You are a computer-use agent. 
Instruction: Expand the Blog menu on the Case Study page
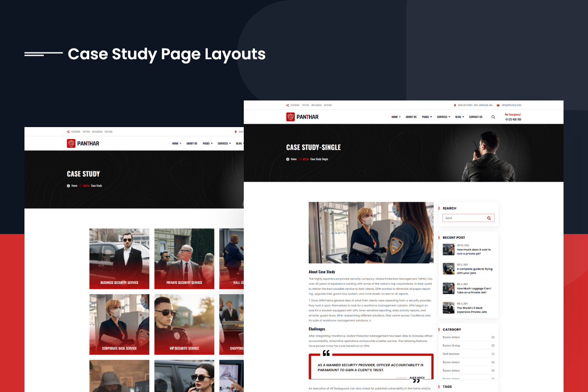pos(239,143)
